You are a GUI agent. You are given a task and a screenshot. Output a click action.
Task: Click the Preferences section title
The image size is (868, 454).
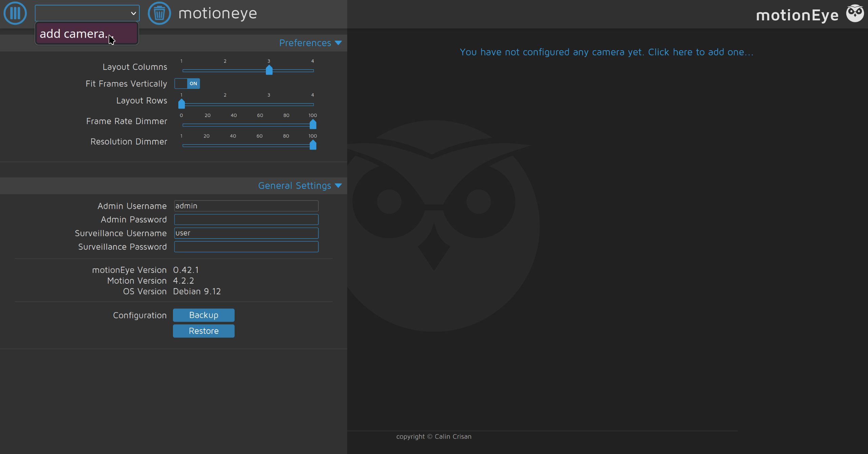(x=305, y=43)
